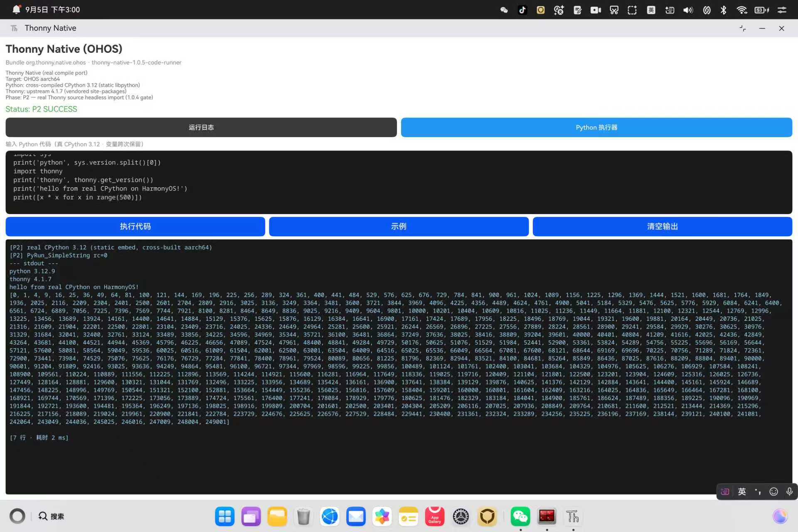
Task: Switch to the 运行日志 tab
Action: pos(201,127)
